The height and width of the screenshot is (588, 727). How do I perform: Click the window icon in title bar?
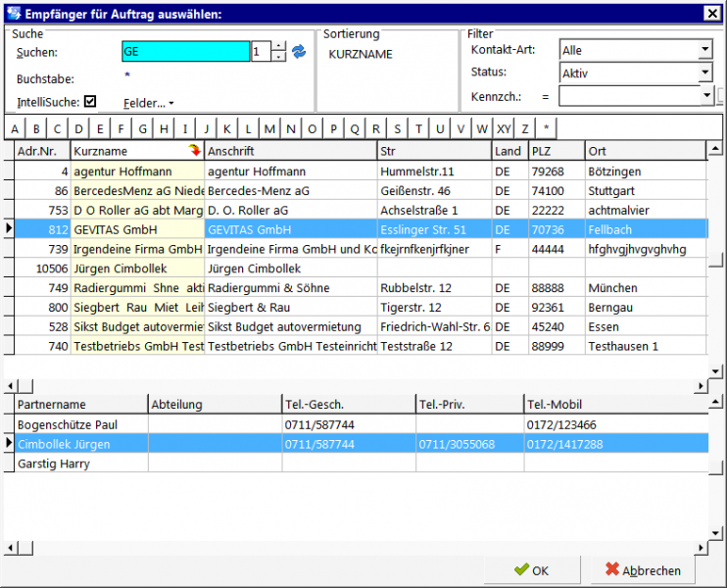click(x=14, y=14)
